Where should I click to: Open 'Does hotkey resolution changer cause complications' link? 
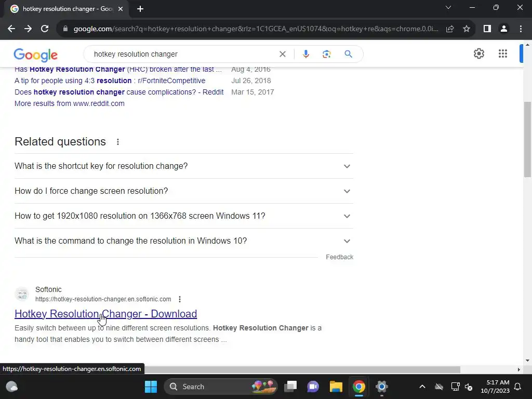[119, 92]
